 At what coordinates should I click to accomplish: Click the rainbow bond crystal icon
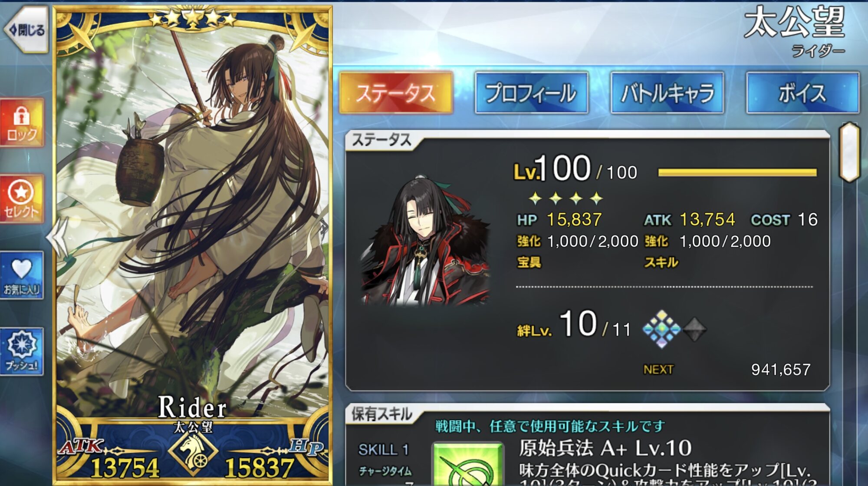[661, 329]
